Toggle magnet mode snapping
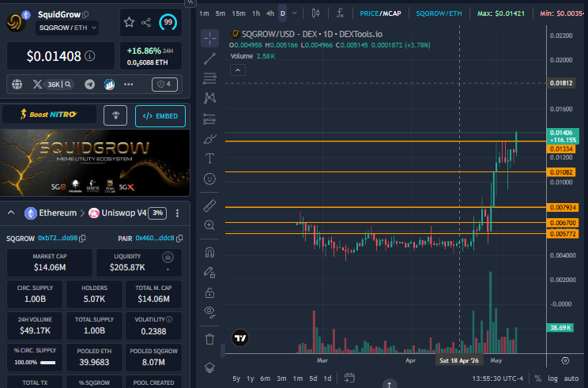 point(209,252)
